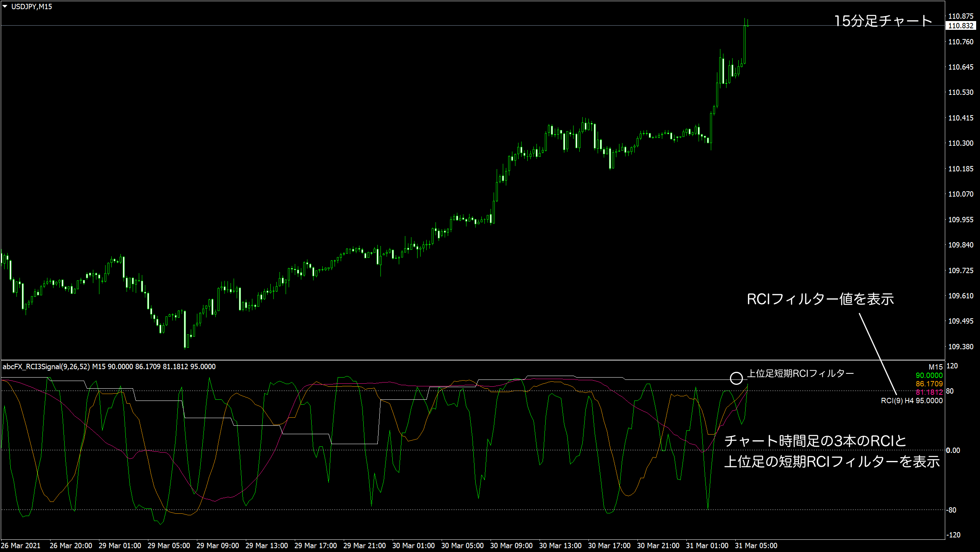980x552 pixels.
Task: Click the abcFX_RCI3Signal(9,26,52) indicator label
Action: coord(46,366)
